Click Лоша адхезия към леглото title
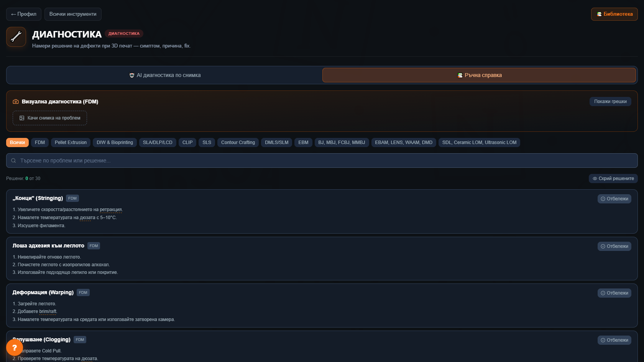The image size is (644, 362). click(48, 246)
